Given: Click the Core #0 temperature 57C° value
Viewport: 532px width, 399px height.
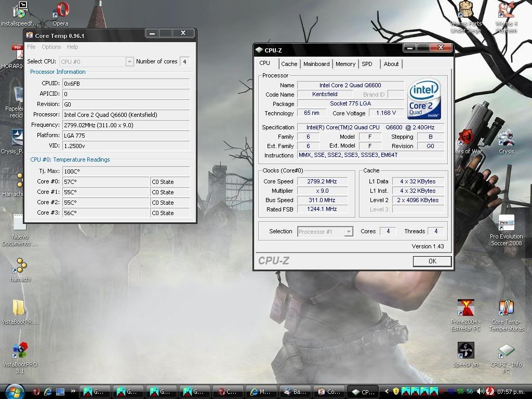Looking at the screenshot, I should (x=106, y=182).
